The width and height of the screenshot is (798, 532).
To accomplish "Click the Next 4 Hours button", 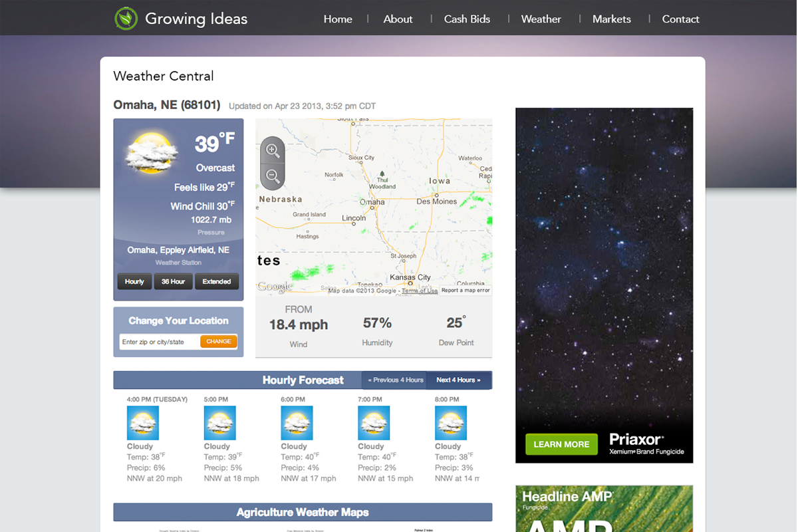I will [x=458, y=380].
